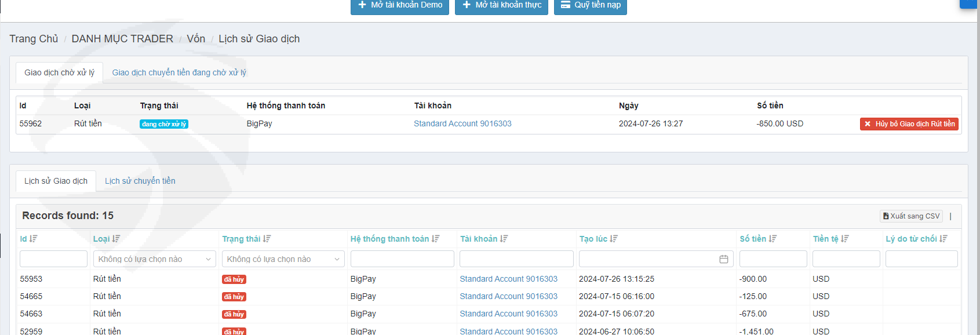Open the Loại filter dropdown
The width and height of the screenshot is (980, 335).
[154, 259]
